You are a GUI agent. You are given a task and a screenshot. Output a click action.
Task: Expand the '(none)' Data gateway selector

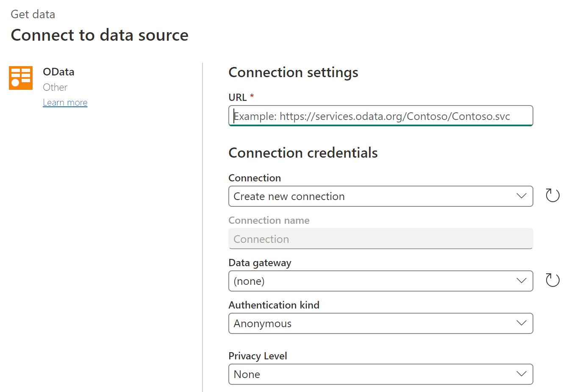coord(373,281)
